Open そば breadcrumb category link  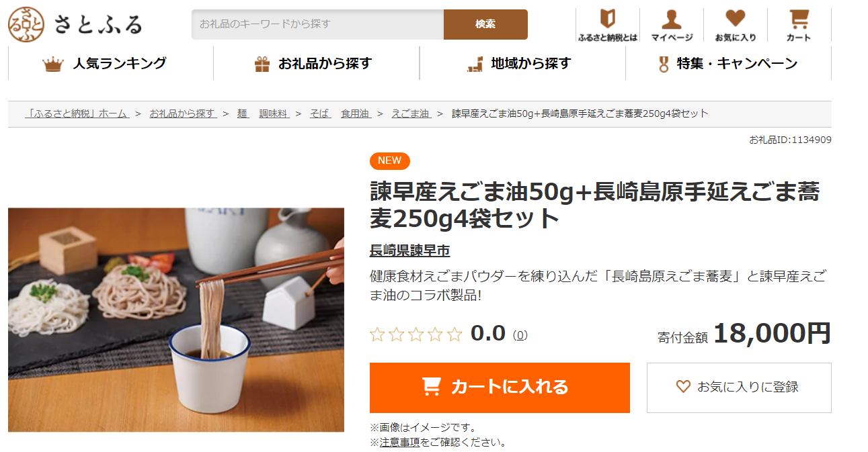320,114
